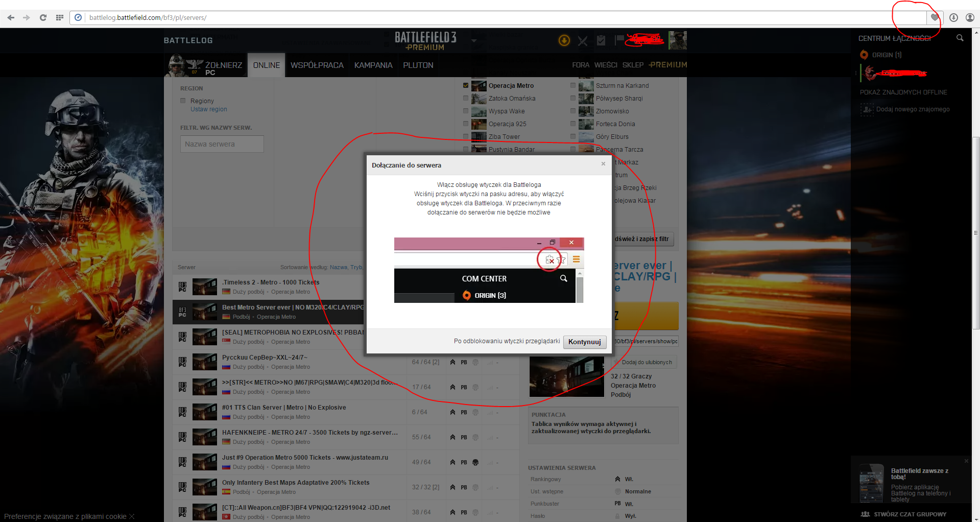The width and height of the screenshot is (980, 522).
Task: Open the KAMPANIA tab
Action: 373,65
